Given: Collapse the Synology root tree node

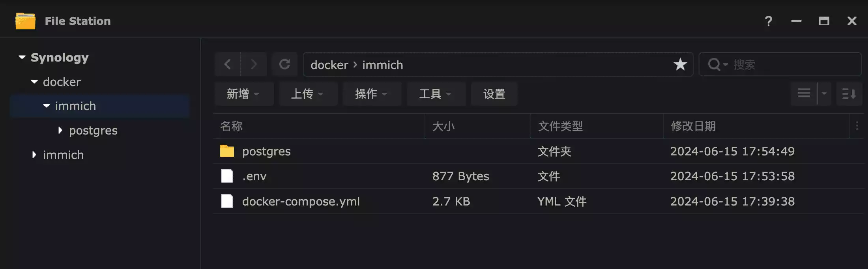Looking at the screenshot, I should 22,58.
